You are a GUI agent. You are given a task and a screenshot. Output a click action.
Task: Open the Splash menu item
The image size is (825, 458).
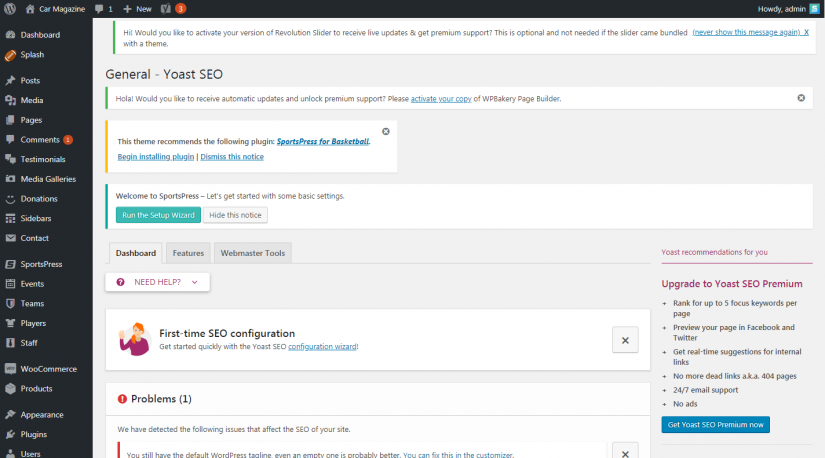pos(33,55)
